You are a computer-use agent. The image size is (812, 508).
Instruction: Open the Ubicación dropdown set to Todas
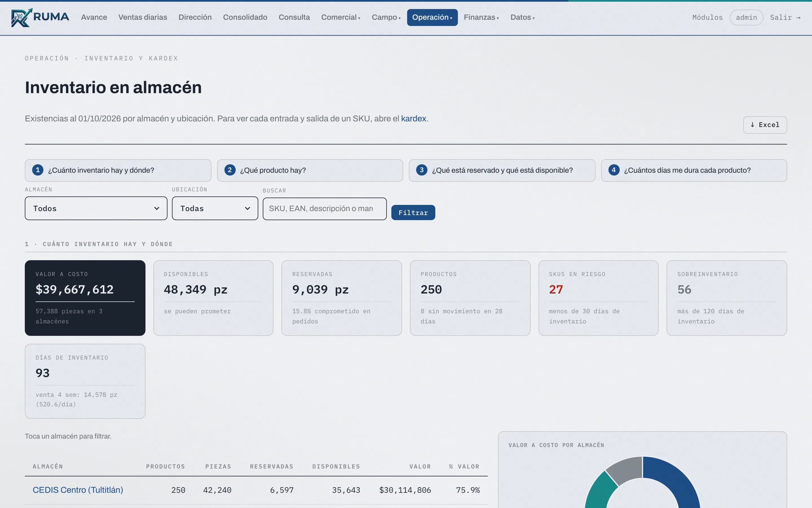pos(215,208)
